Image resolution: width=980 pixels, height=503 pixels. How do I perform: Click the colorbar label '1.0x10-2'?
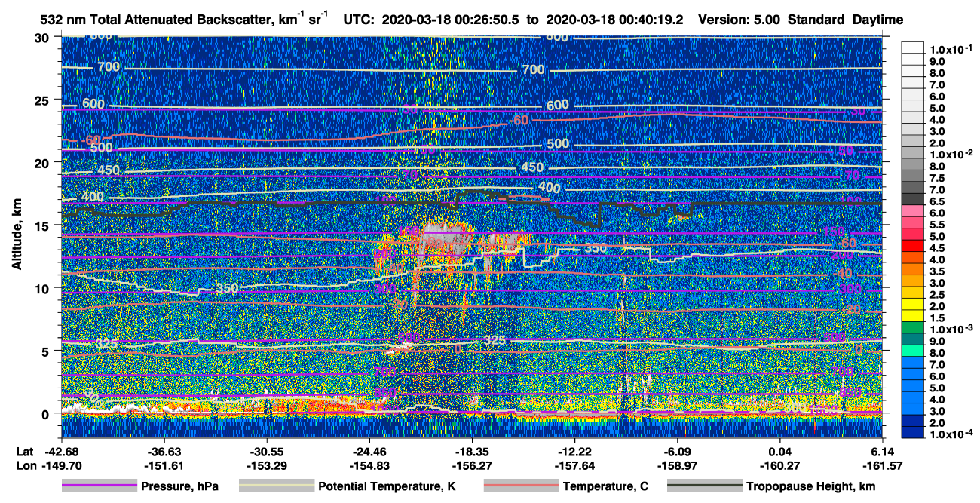[951, 154]
